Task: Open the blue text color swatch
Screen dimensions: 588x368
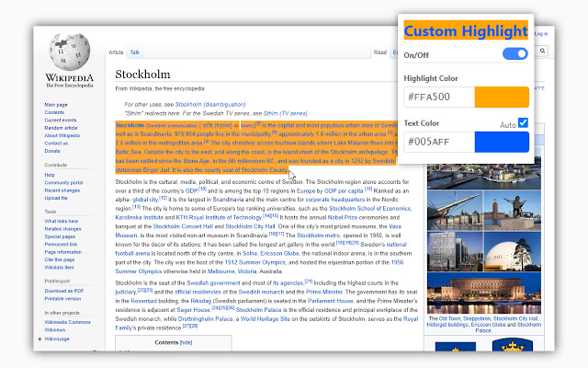Action: (x=502, y=142)
